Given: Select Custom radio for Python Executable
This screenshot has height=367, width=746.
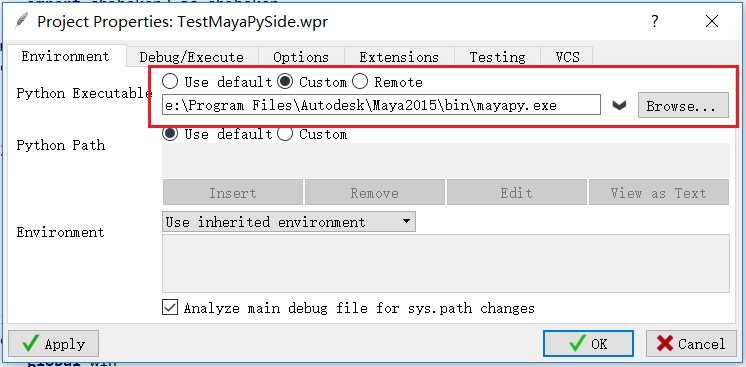Looking at the screenshot, I should pyautogui.click(x=285, y=82).
